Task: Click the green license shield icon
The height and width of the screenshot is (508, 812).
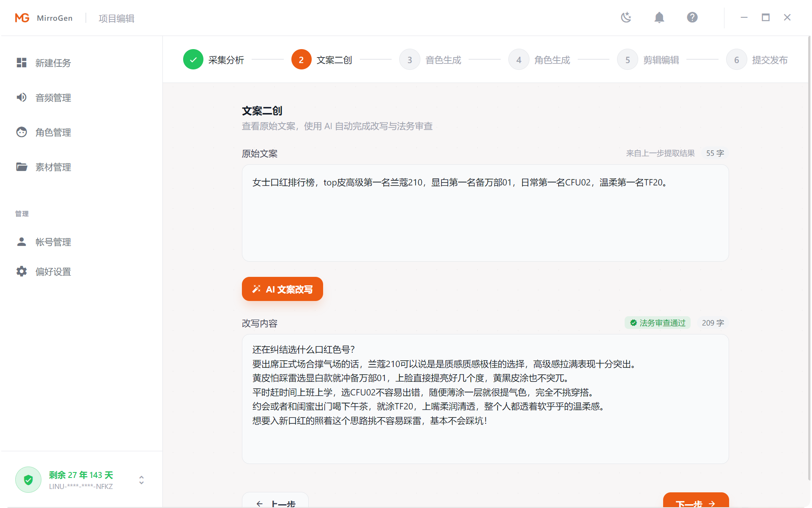Action: 28,479
